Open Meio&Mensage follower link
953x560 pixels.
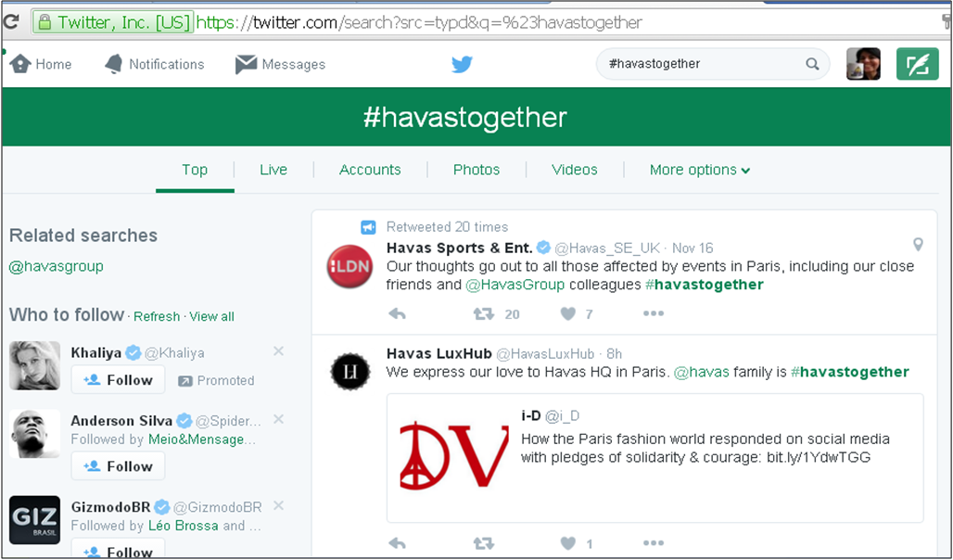[202, 439]
